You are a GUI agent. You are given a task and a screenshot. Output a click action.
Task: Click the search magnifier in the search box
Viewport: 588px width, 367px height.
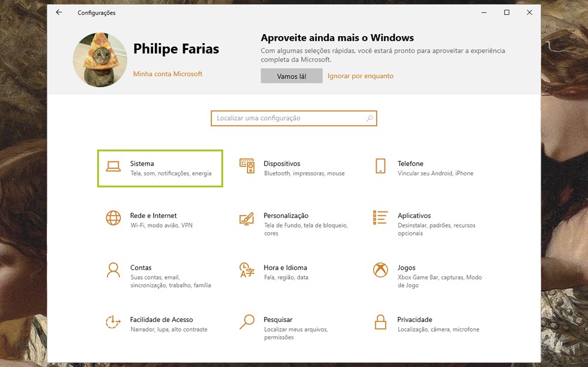tap(370, 118)
